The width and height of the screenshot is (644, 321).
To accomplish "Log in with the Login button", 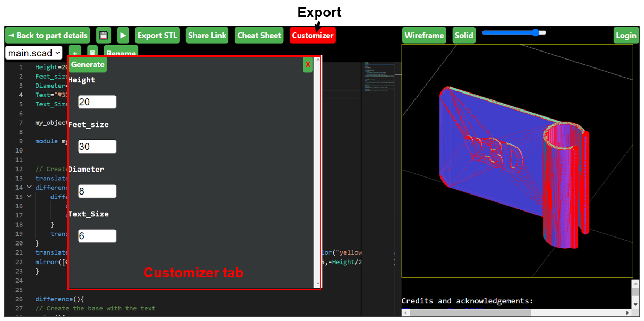I will pos(626,35).
